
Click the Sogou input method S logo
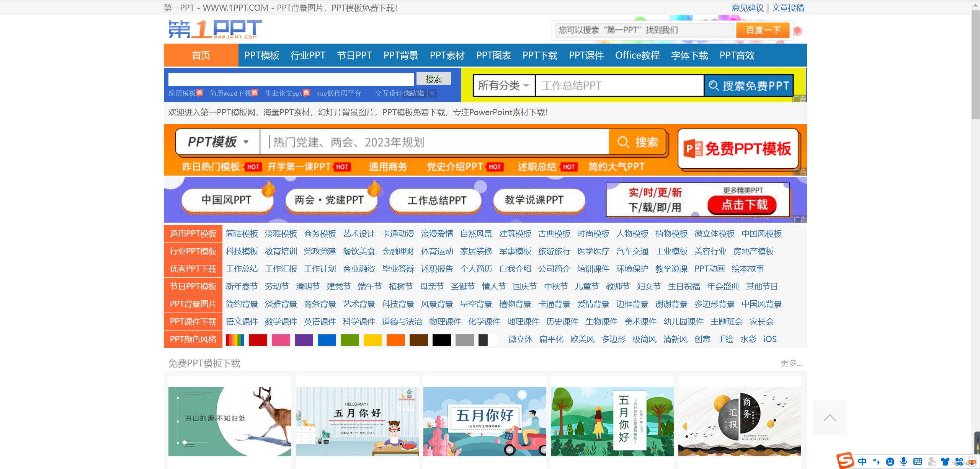click(x=845, y=460)
